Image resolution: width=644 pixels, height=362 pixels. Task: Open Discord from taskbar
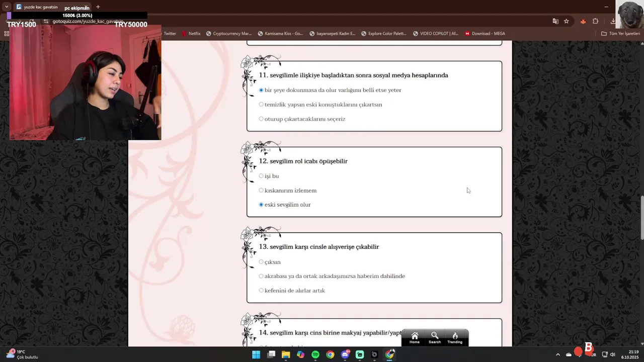click(345, 354)
